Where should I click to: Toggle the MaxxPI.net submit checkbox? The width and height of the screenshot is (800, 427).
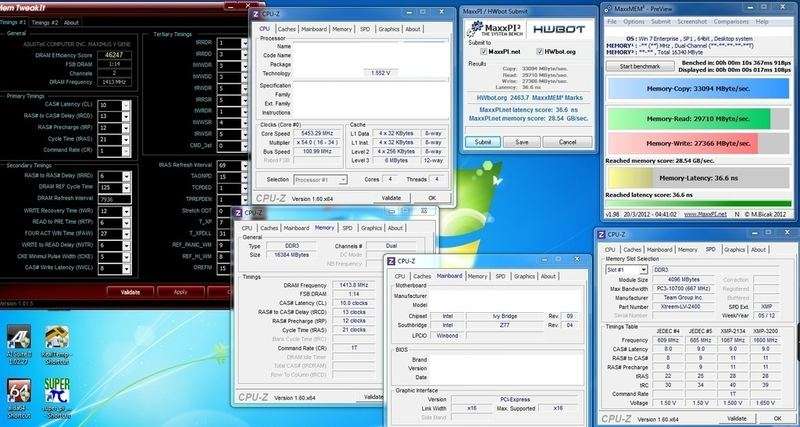coord(484,52)
